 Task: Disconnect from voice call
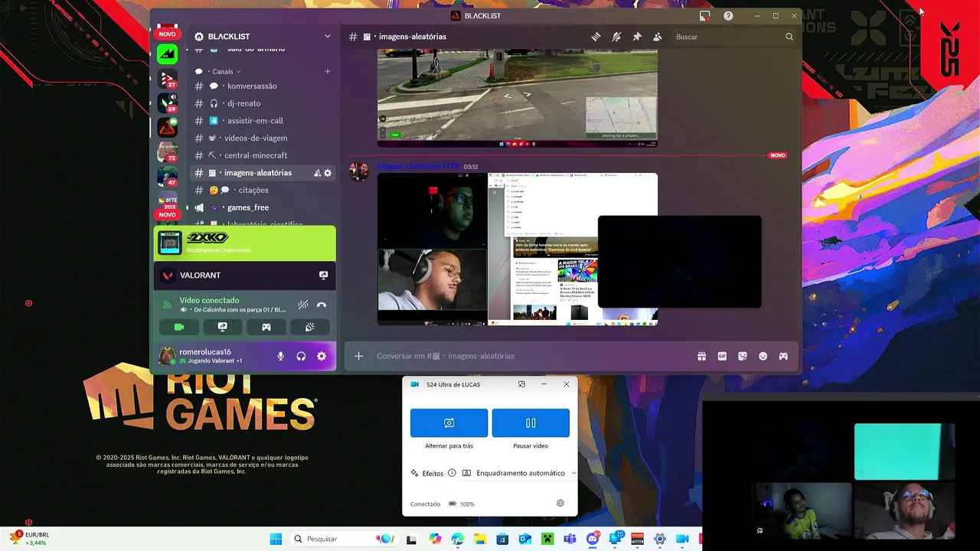click(x=322, y=305)
